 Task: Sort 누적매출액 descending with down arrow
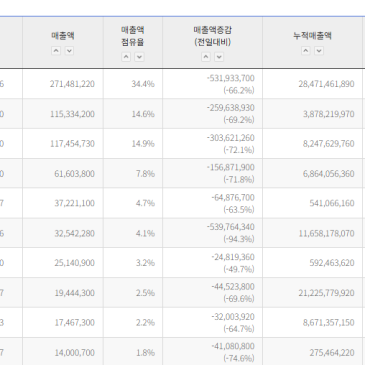tap(319, 51)
